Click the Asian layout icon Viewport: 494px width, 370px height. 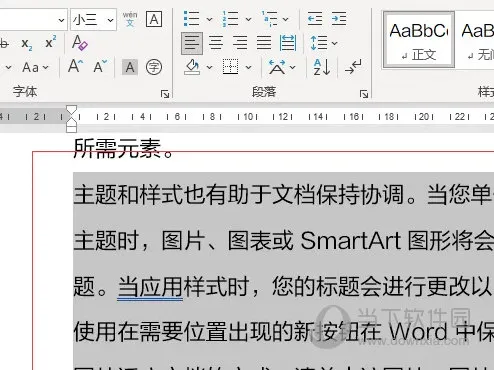[277, 67]
